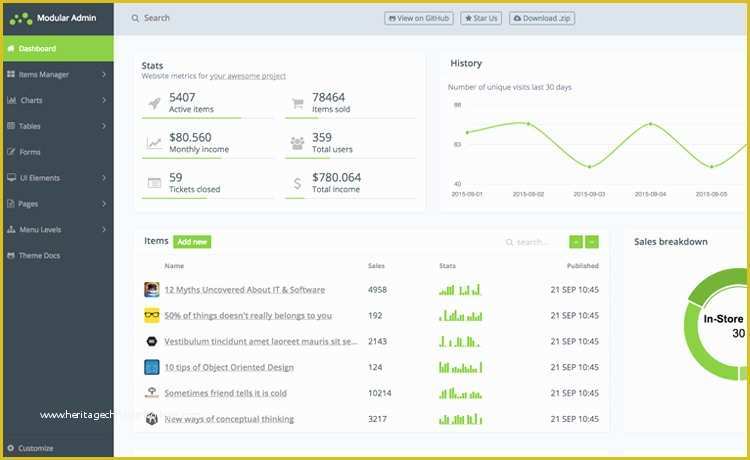
Task: Click the Forms pencil icon
Action: pos(11,152)
